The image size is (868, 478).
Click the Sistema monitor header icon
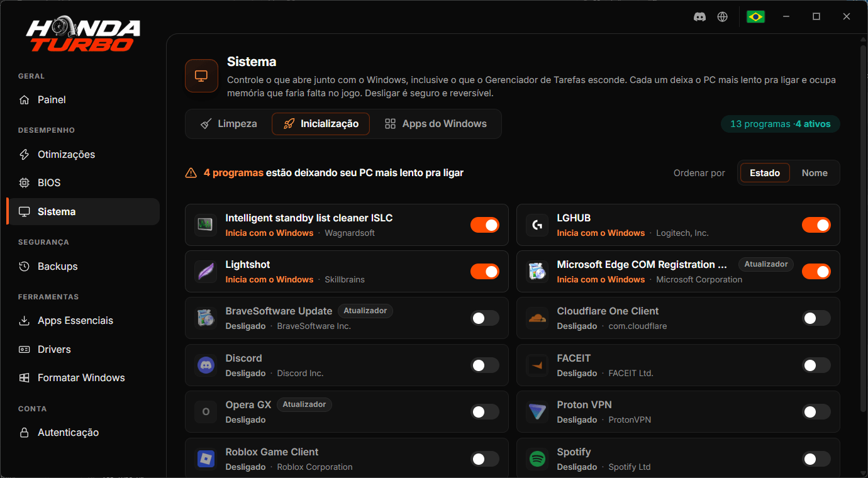201,76
